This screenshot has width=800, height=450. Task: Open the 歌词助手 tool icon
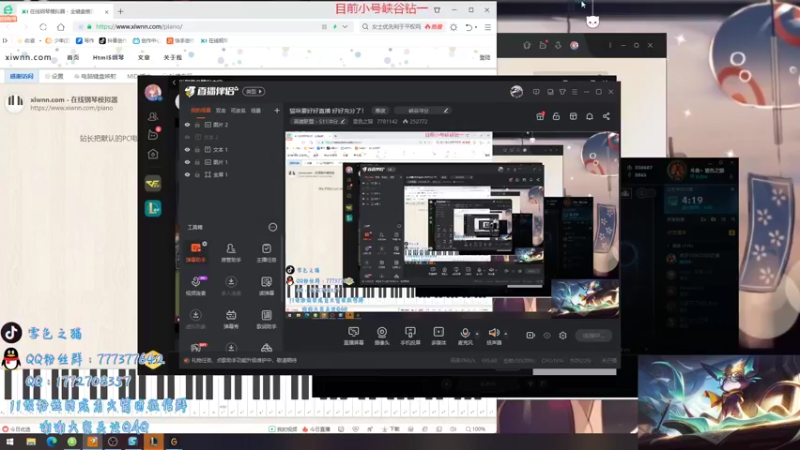coord(266,319)
